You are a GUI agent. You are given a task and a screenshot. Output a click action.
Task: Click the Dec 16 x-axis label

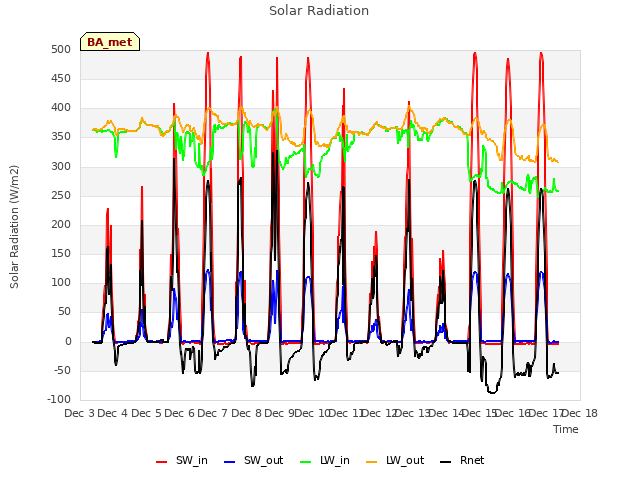point(513,413)
